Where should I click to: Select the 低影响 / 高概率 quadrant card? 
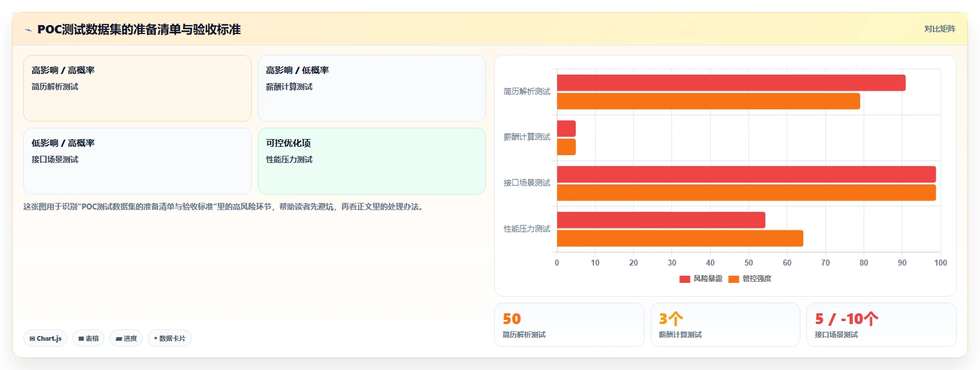(x=137, y=161)
